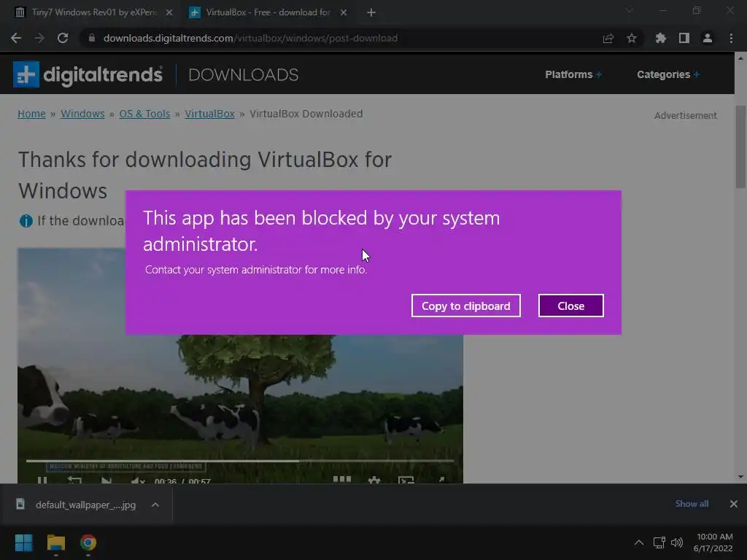Follow the Windows breadcrumb link
Screen dimensions: 747x560
(82, 114)
